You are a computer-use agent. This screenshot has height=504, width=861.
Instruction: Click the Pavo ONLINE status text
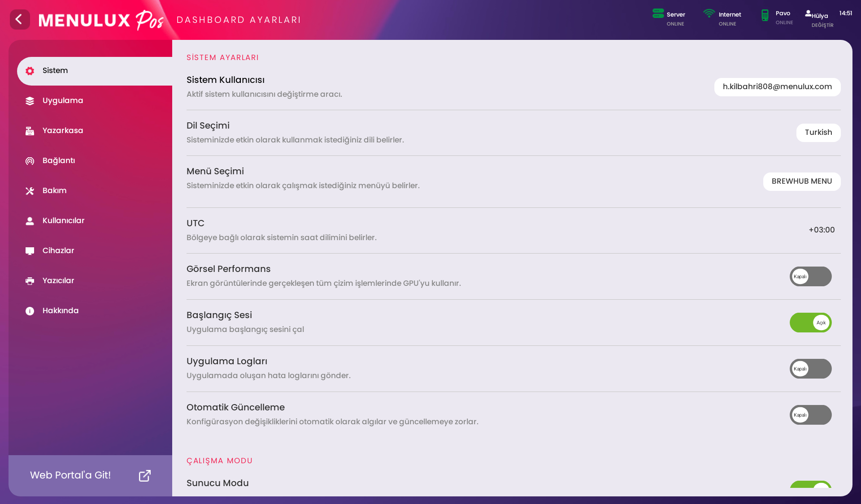(784, 23)
